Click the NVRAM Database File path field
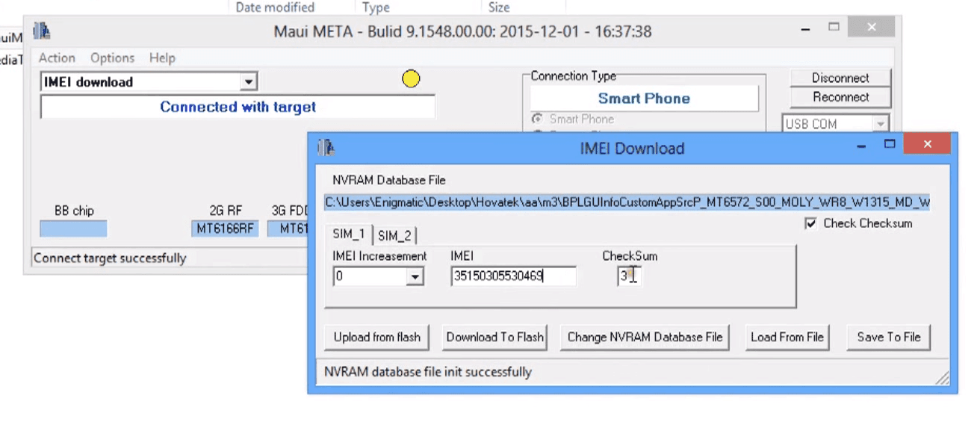 point(627,202)
